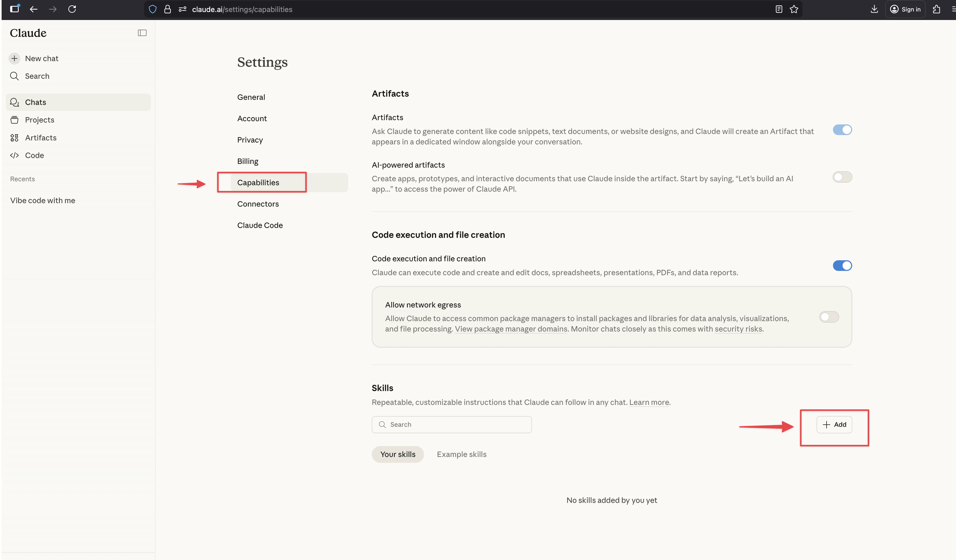956x560 pixels.
Task: Open the browser extensions puzzle icon
Action: click(x=937, y=9)
